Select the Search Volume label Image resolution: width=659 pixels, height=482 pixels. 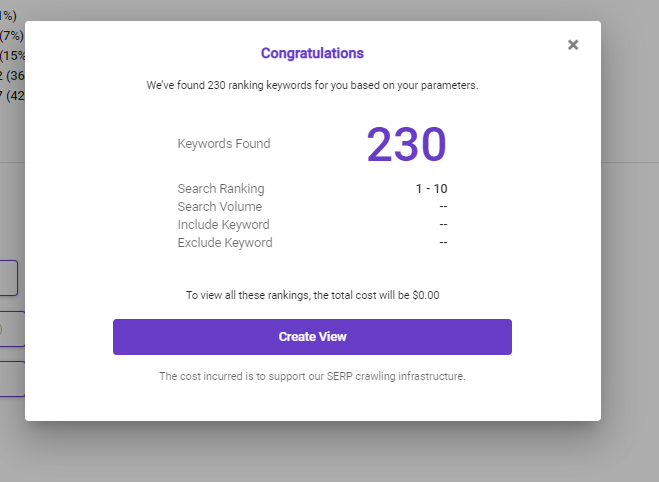219,206
